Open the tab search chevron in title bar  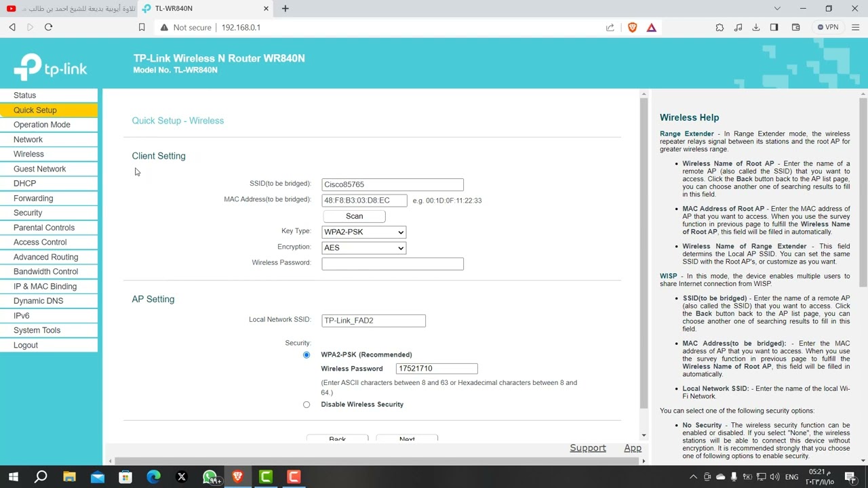tap(777, 9)
